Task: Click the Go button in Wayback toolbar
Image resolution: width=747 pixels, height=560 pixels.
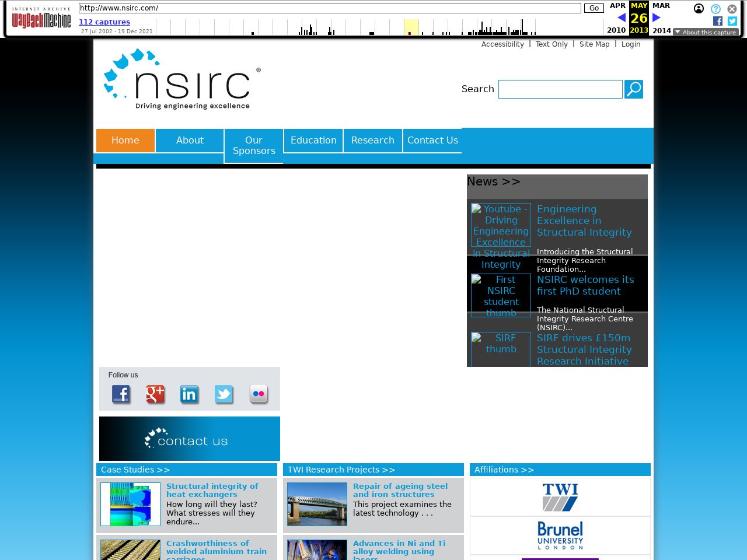Action: coord(594,8)
